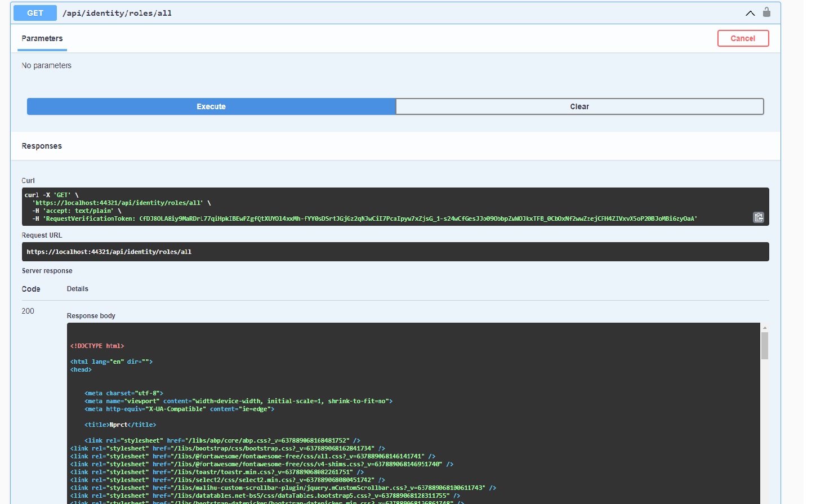Click the 'accept: text/plain' curl line
The width and height of the screenshot is (834, 504).
[x=77, y=211]
